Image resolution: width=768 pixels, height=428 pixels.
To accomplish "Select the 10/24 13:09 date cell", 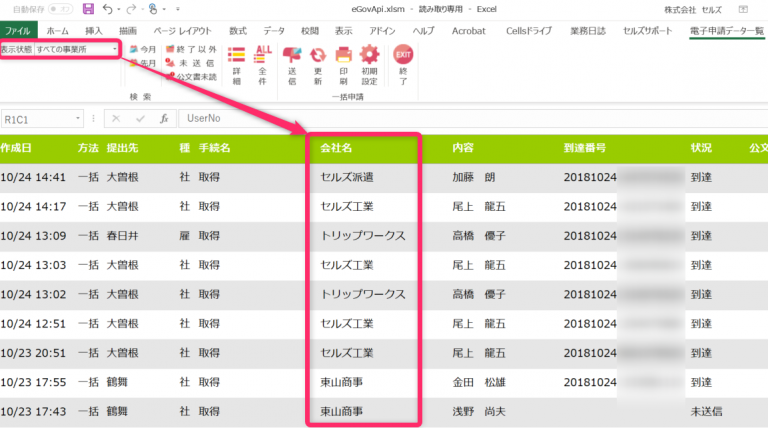I will coord(33,236).
